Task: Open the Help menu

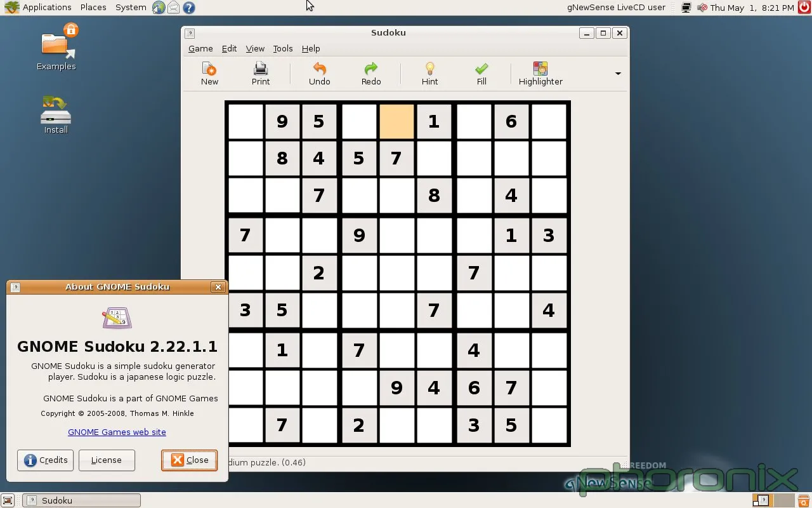Action: (311, 48)
